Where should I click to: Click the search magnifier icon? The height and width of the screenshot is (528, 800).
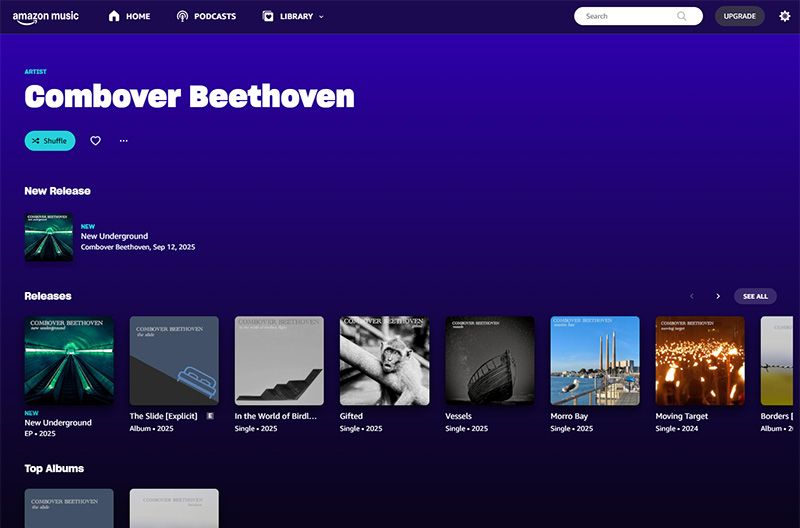(x=682, y=16)
